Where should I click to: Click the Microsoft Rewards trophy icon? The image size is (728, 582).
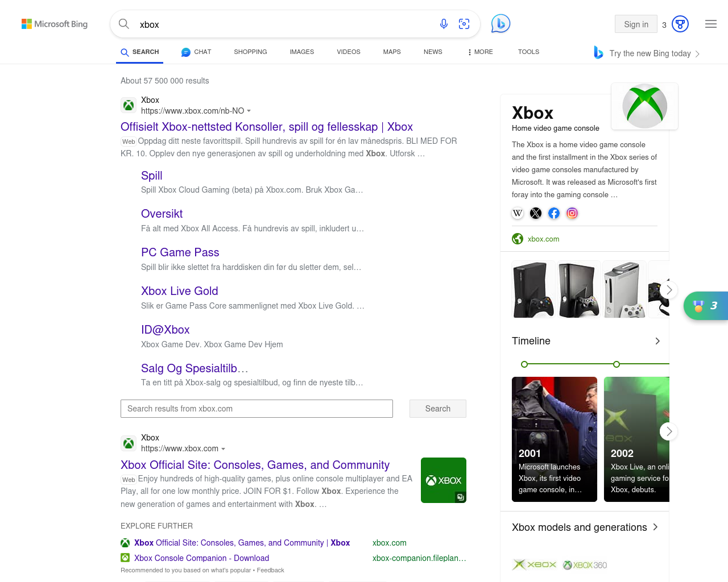(x=680, y=24)
